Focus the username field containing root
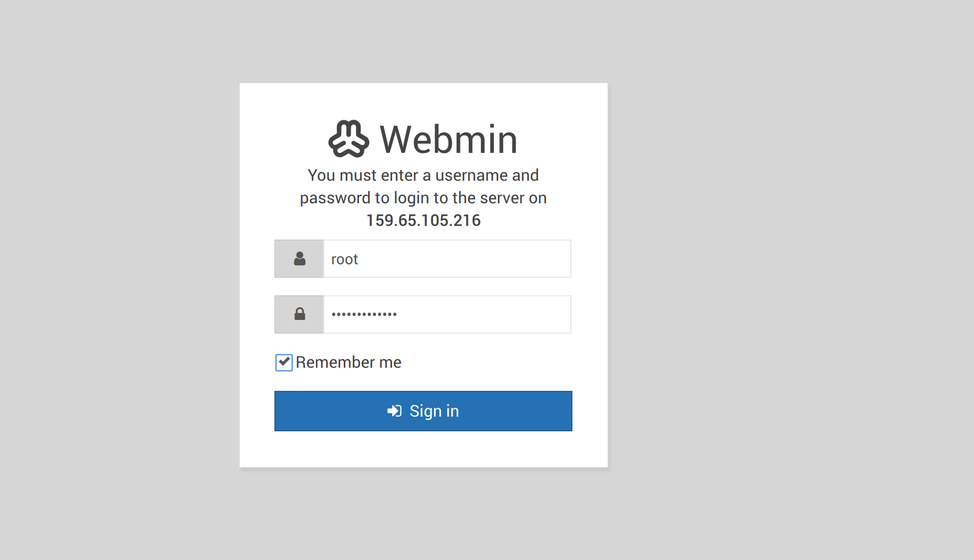The height and width of the screenshot is (560, 974). click(x=447, y=259)
